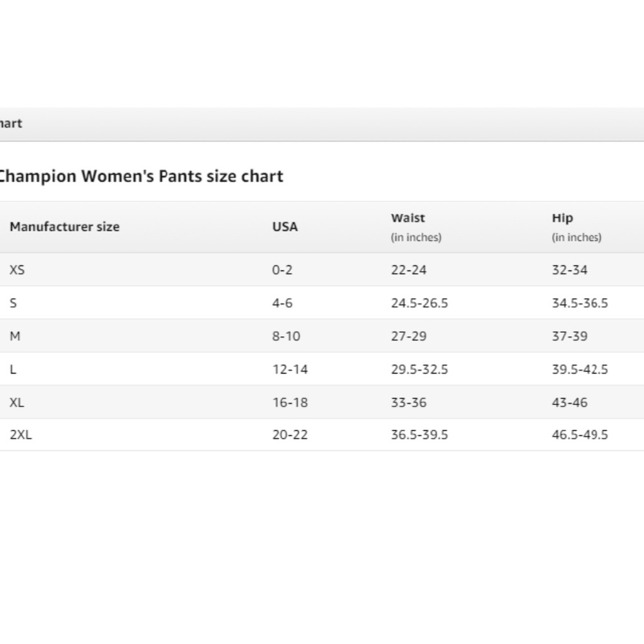Screen dimensions: 644x644
Task: Click the L size row label
Action: click(13, 369)
